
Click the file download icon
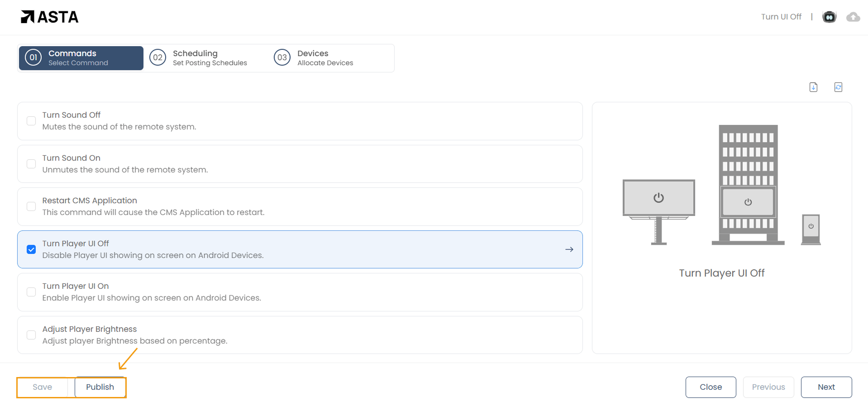[x=813, y=87]
